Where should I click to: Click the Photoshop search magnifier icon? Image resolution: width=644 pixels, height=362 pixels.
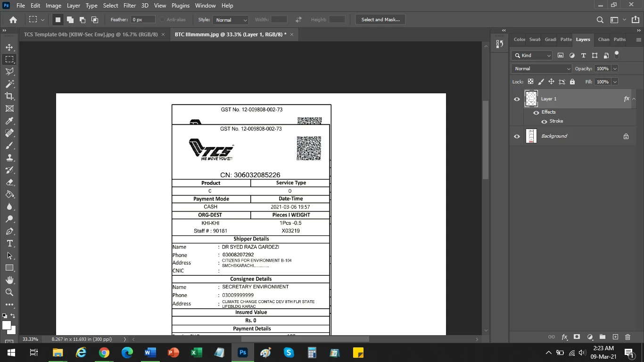point(600,20)
